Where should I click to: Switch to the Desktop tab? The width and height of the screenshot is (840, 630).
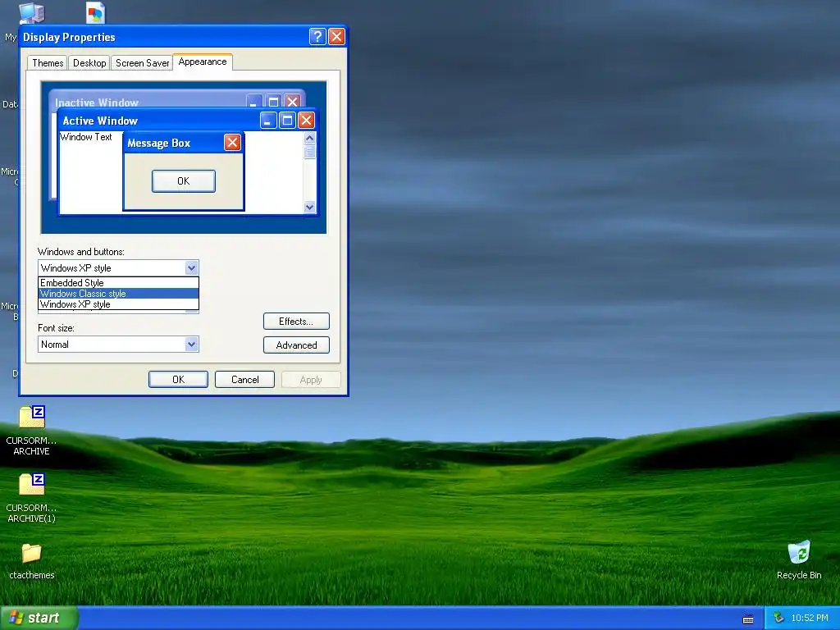pyautogui.click(x=89, y=63)
